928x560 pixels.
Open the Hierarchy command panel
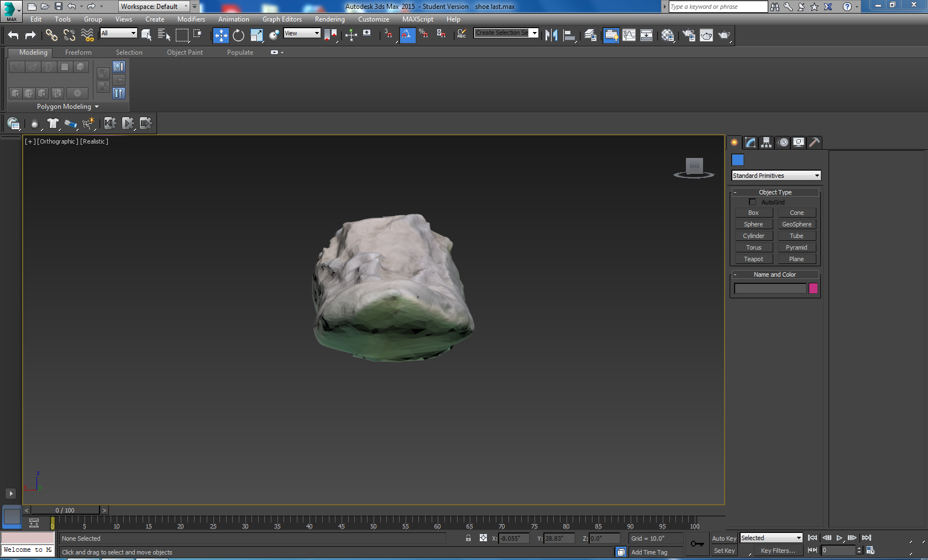tap(766, 142)
